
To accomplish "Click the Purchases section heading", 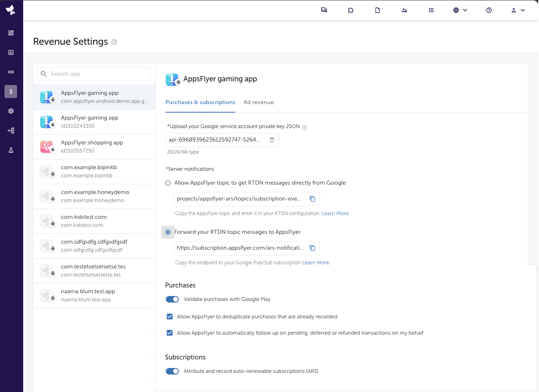I will [180, 285].
